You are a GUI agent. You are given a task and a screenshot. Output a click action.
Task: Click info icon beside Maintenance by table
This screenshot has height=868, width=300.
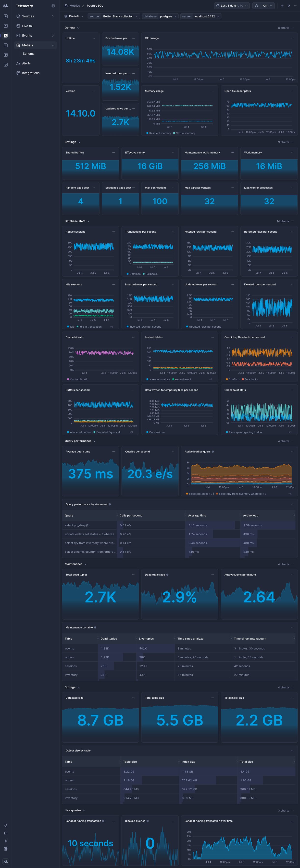click(95, 628)
